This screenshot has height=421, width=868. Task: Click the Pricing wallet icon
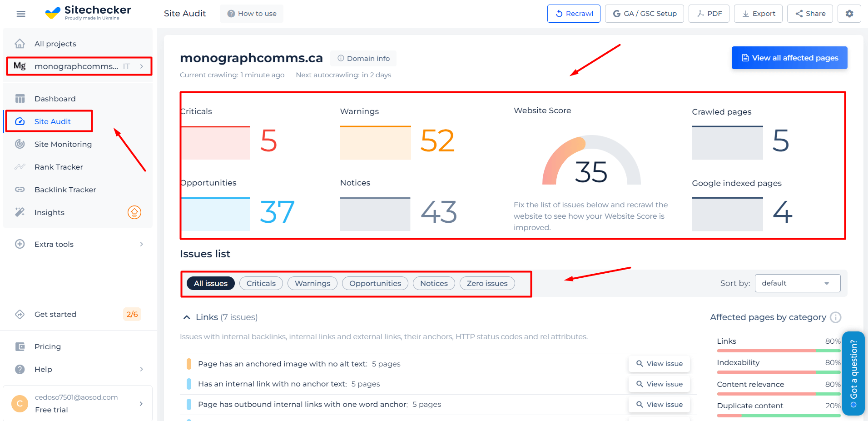(x=20, y=346)
